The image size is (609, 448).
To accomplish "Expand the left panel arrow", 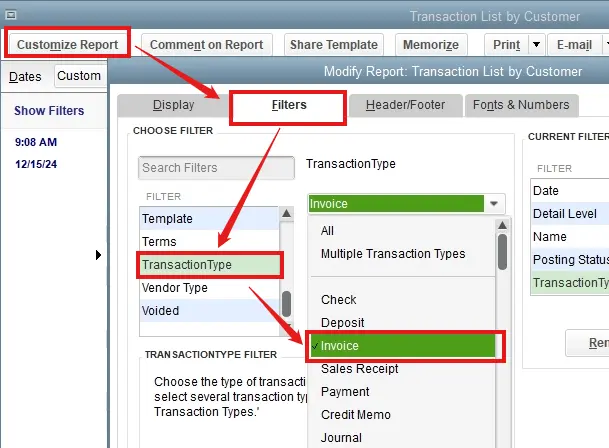I will pos(98,255).
